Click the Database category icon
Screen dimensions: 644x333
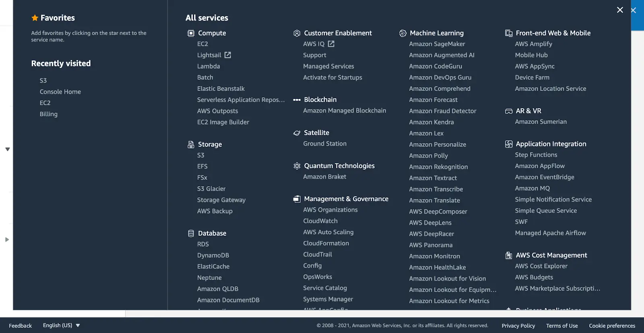click(x=191, y=233)
